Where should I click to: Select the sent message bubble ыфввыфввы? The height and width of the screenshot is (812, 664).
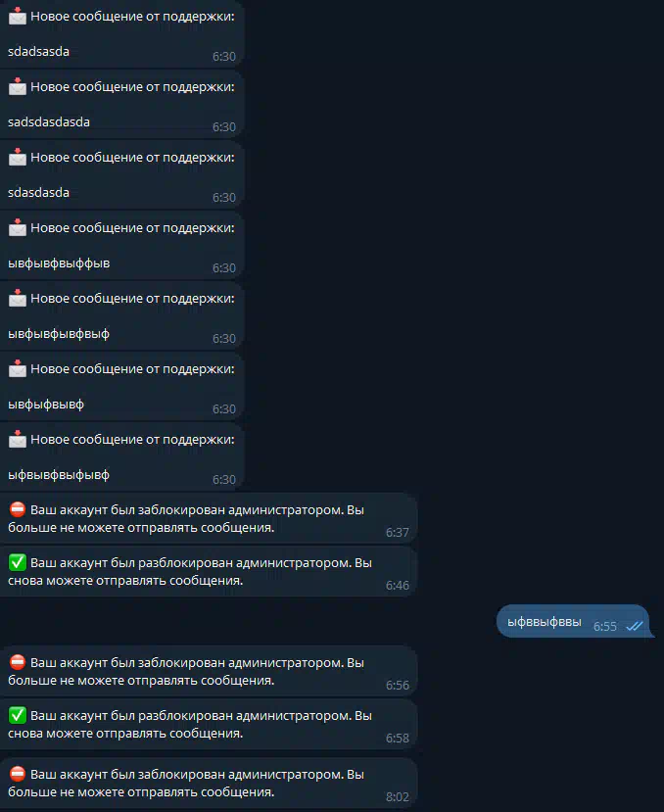[573, 621]
